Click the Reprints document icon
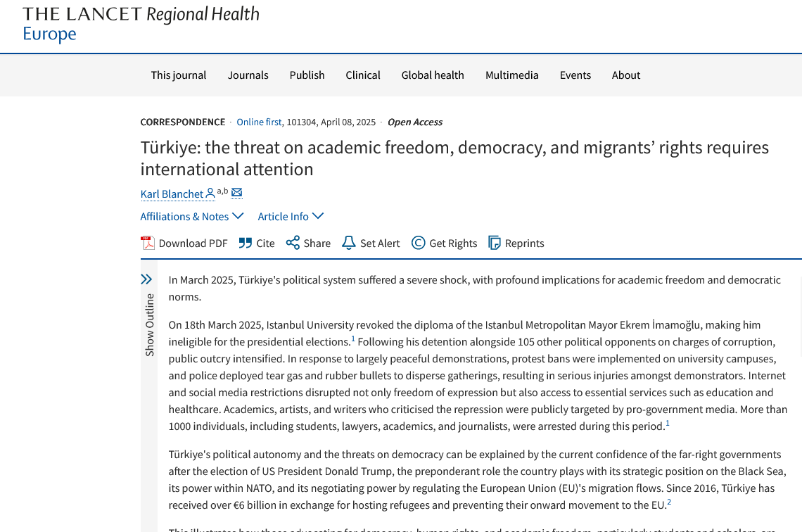 pyautogui.click(x=495, y=243)
